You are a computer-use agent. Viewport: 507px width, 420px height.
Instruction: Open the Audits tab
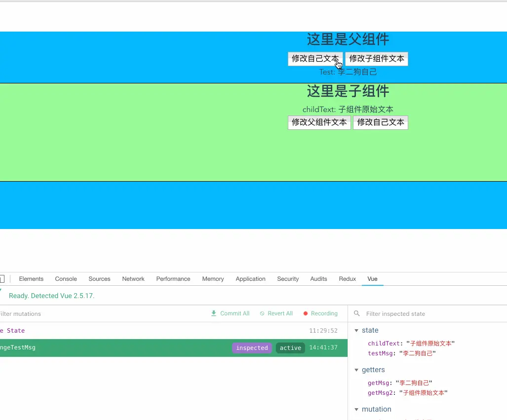(x=318, y=279)
